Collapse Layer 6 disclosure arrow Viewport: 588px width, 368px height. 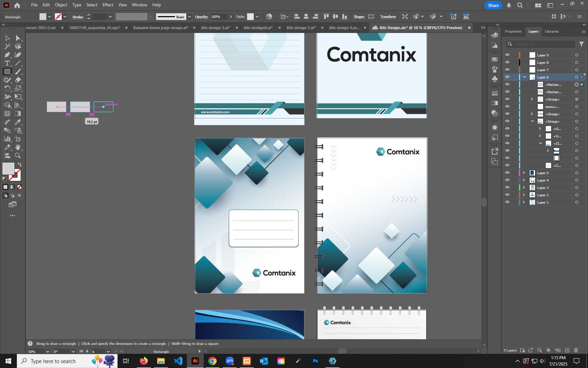524,77
